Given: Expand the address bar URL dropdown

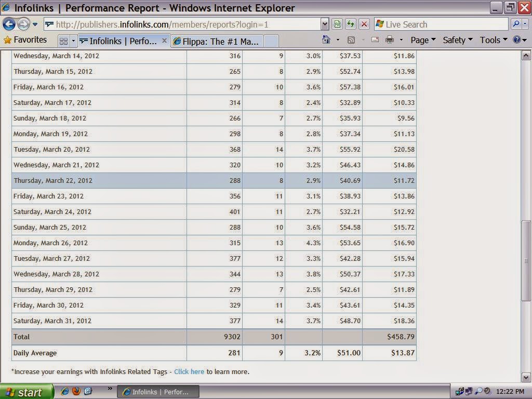Looking at the screenshot, I should coord(325,24).
